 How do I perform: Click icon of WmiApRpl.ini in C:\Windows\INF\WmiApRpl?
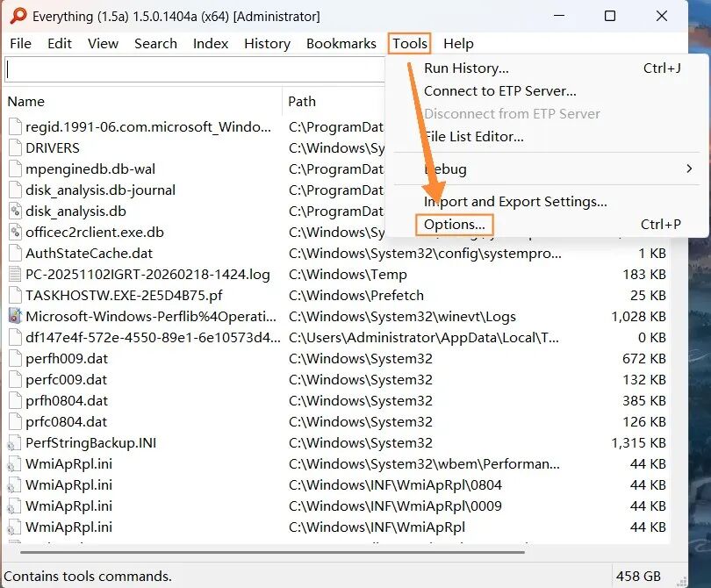tap(14, 527)
